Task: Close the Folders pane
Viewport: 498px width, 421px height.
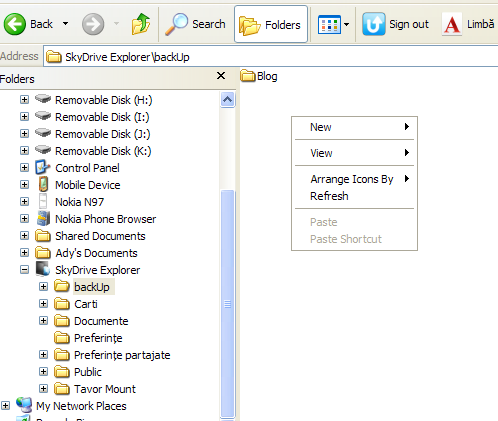Action: [x=221, y=76]
